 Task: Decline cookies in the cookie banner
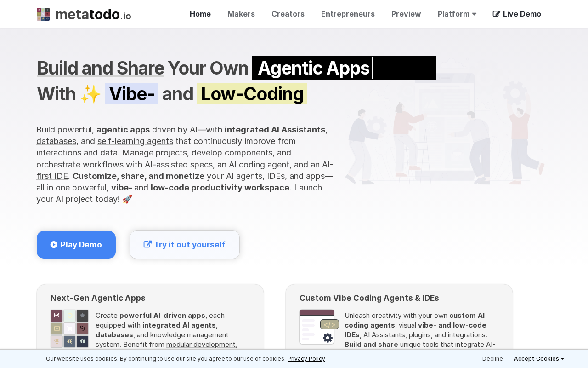tap(492, 359)
